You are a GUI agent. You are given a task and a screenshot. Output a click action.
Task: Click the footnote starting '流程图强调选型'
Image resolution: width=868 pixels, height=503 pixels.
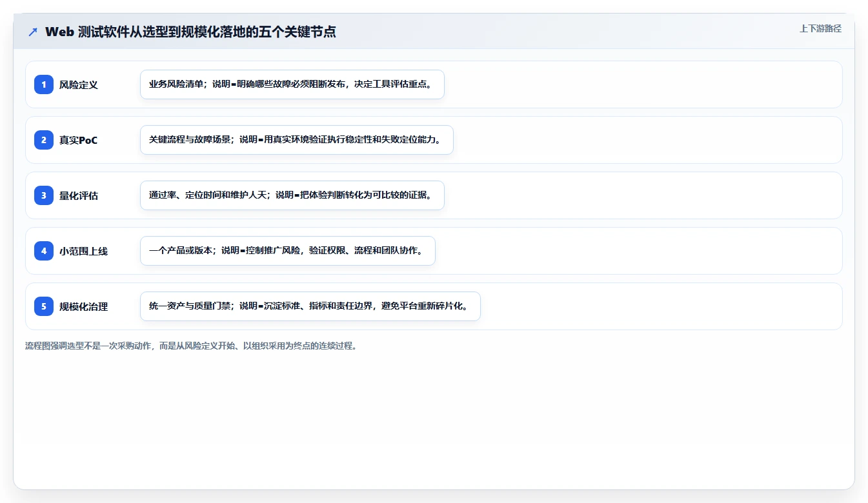pos(191,346)
